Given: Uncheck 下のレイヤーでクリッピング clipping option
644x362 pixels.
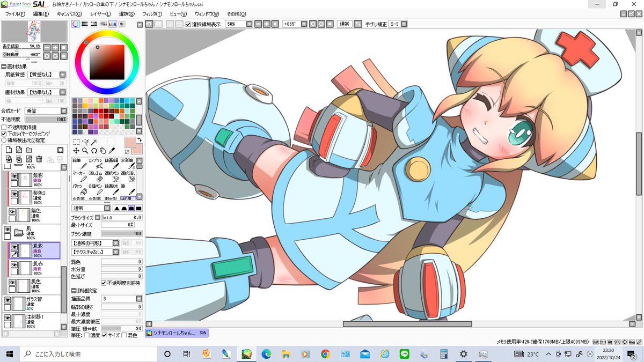Looking at the screenshot, I should 4,134.
